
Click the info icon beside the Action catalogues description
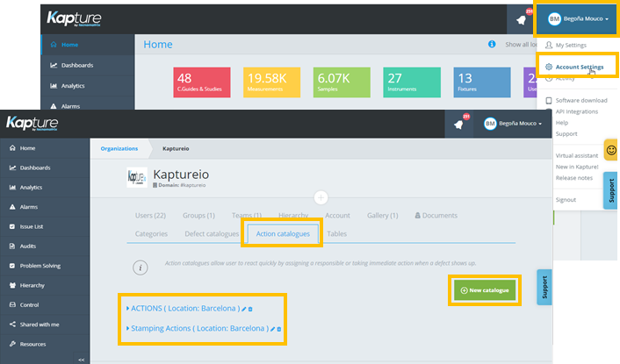coord(140,268)
